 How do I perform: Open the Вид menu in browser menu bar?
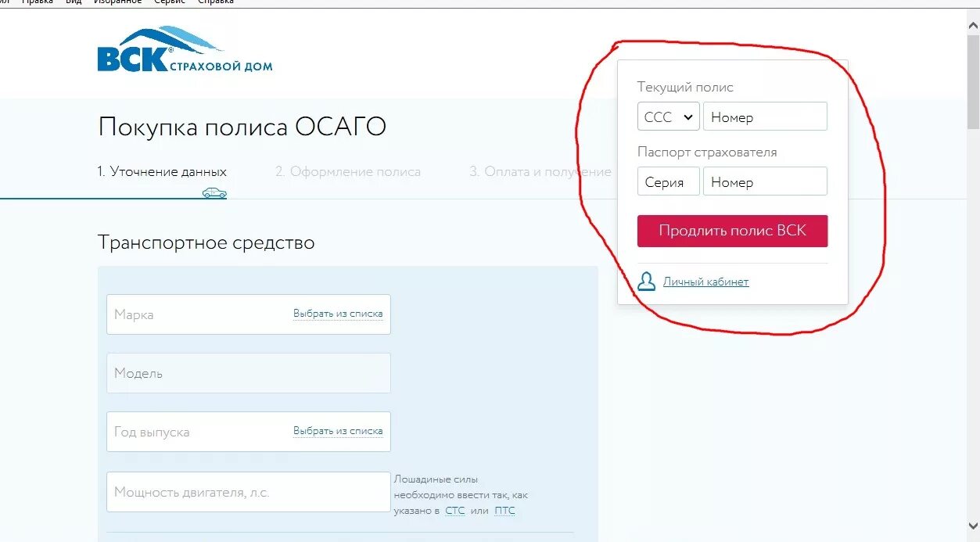(74, 2)
